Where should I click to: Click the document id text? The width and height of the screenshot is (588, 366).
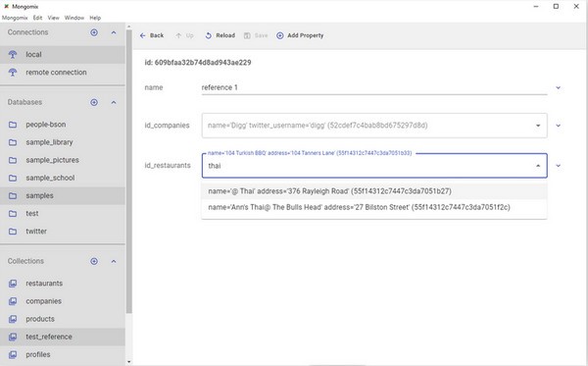pos(198,63)
